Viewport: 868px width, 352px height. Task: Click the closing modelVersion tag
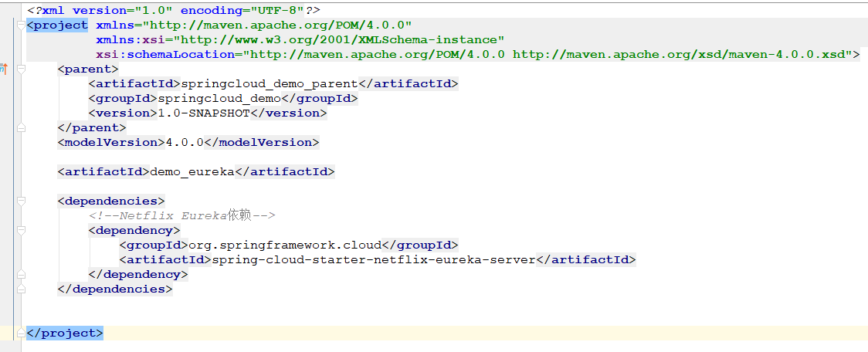pyautogui.click(x=262, y=142)
